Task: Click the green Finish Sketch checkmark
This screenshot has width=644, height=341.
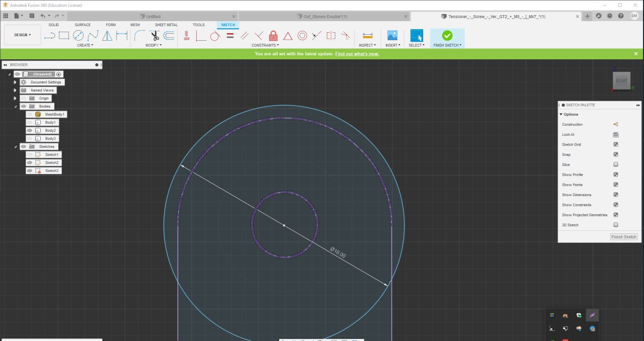Action: click(x=447, y=35)
